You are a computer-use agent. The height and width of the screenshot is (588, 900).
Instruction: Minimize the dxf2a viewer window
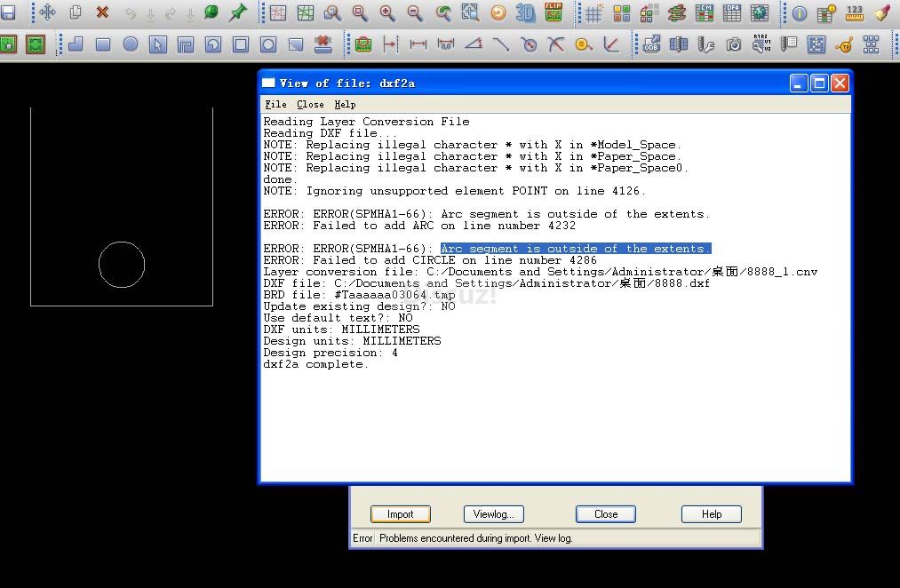tap(799, 83)
